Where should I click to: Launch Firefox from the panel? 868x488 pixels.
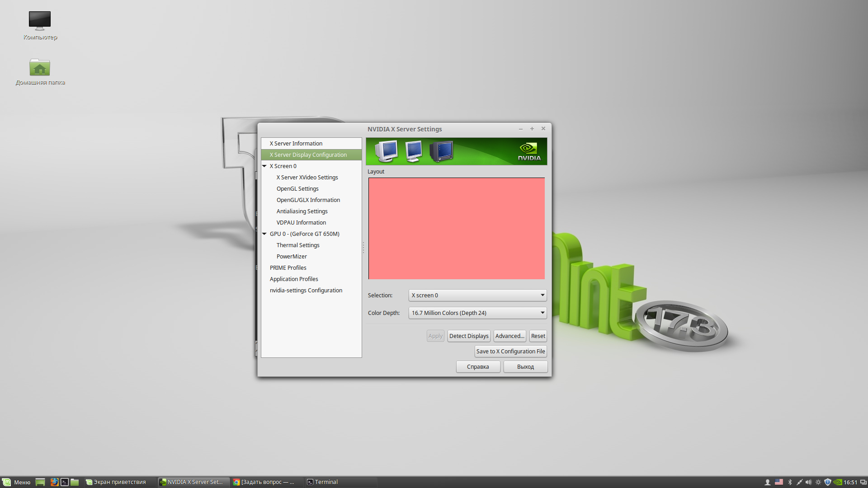[54, 482]
